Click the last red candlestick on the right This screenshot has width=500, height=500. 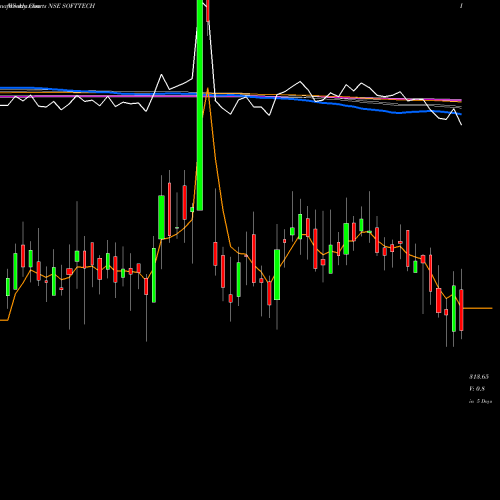461,310
